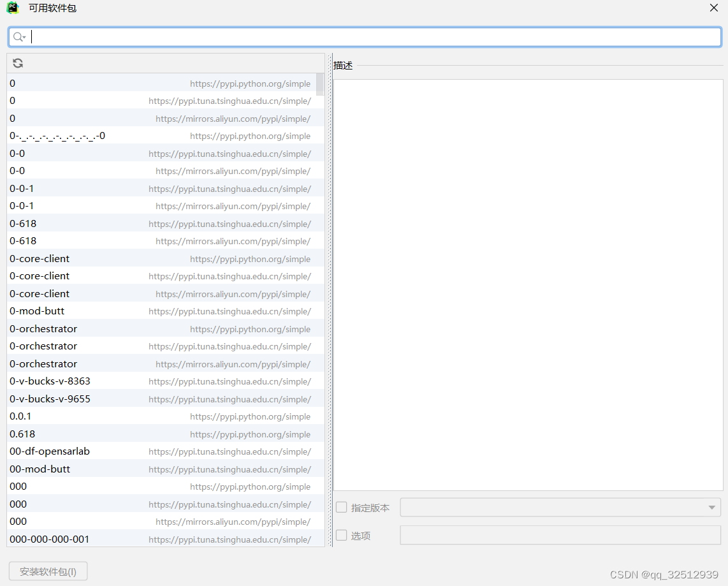Enable the 指定版本 checkbox
The width and height of the screenshot is (728, 586).
pyautogui.click(x=342, y=508)
